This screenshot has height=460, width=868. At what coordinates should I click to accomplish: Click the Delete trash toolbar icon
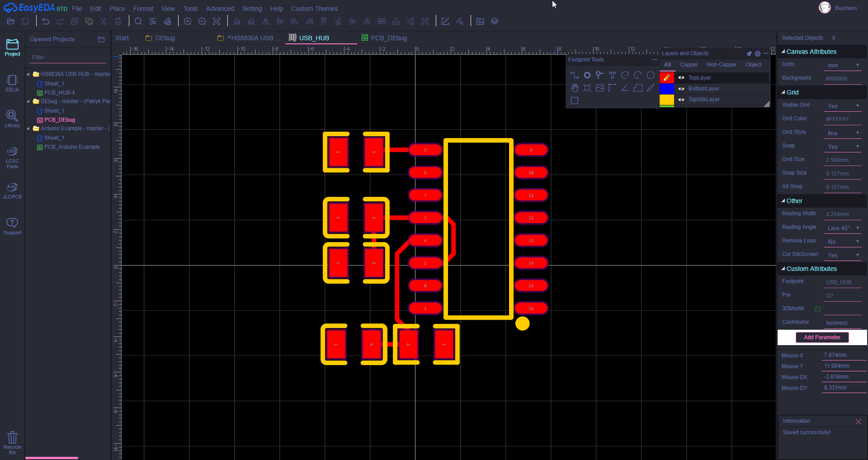pos(118,21)
